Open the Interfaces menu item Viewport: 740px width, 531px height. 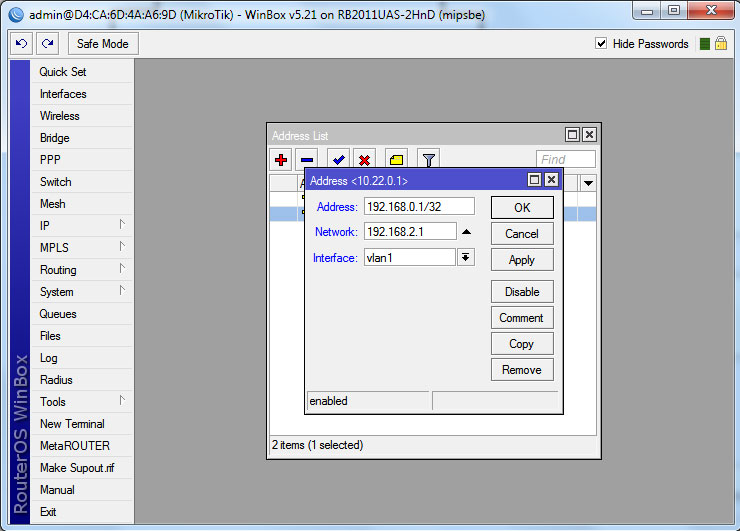tap(63, 94)
